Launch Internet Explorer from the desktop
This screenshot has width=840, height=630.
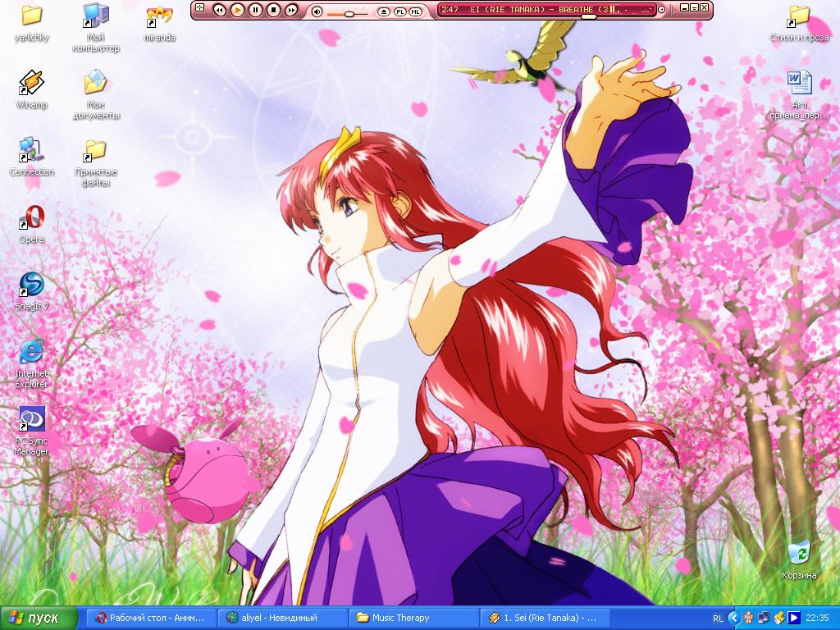click(32, 363)
